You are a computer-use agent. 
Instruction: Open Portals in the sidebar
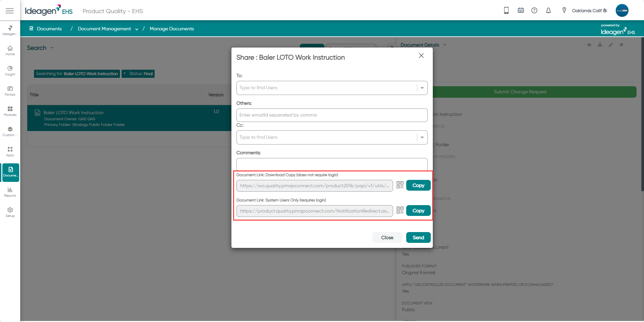pos(10,91)
